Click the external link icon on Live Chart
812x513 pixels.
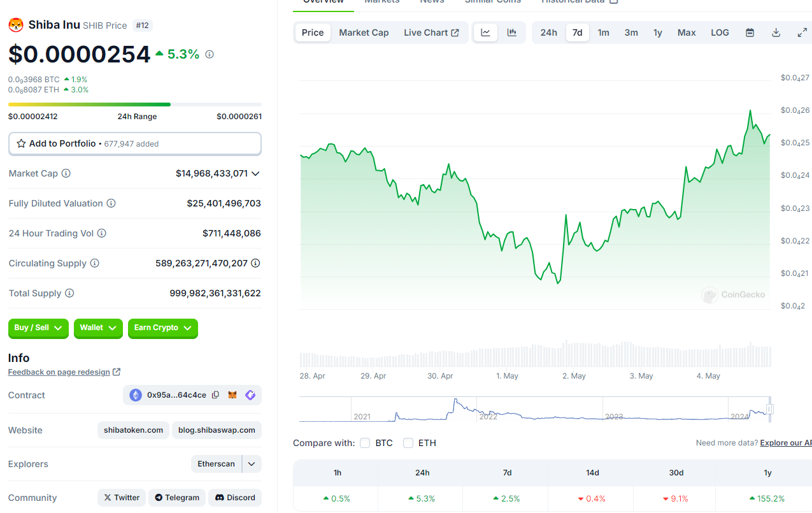[455, 33]
